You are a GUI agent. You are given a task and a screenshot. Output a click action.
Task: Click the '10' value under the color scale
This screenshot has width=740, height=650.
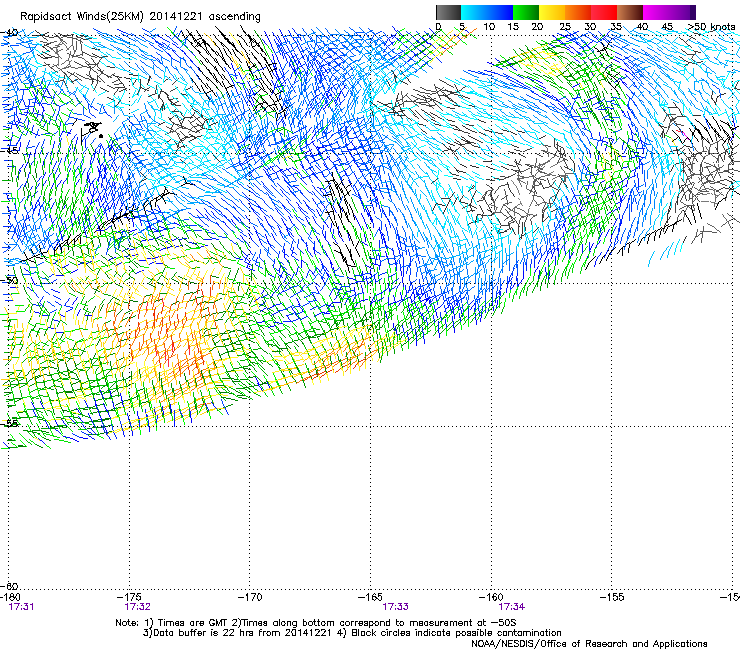(x=489, y=27)
